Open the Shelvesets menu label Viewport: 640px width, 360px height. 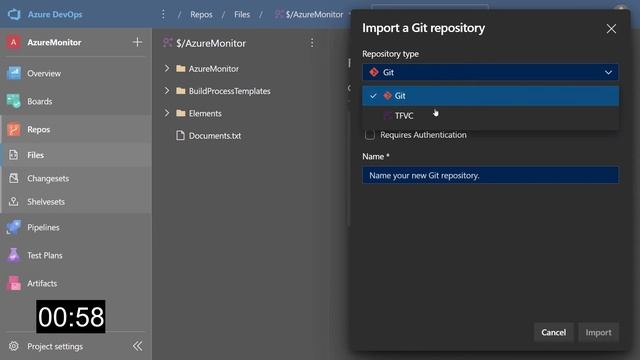click(46, 202)
